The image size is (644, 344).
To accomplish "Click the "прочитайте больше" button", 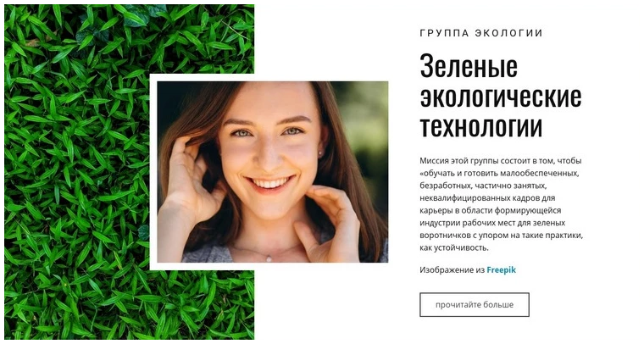I will pos(475,304).
